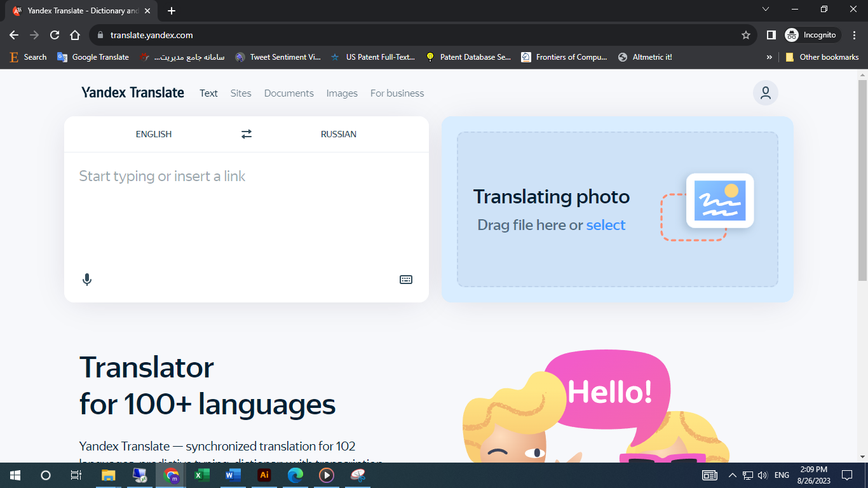Open Adobe Illustrator from the taskbar

(x=264, y=475)
